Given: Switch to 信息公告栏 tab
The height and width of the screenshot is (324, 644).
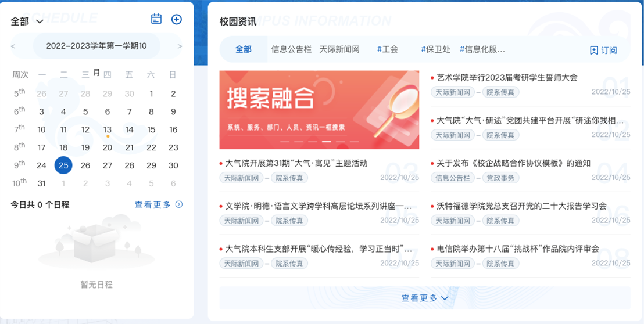Looking at the screenshot, I should click(291, 49).
